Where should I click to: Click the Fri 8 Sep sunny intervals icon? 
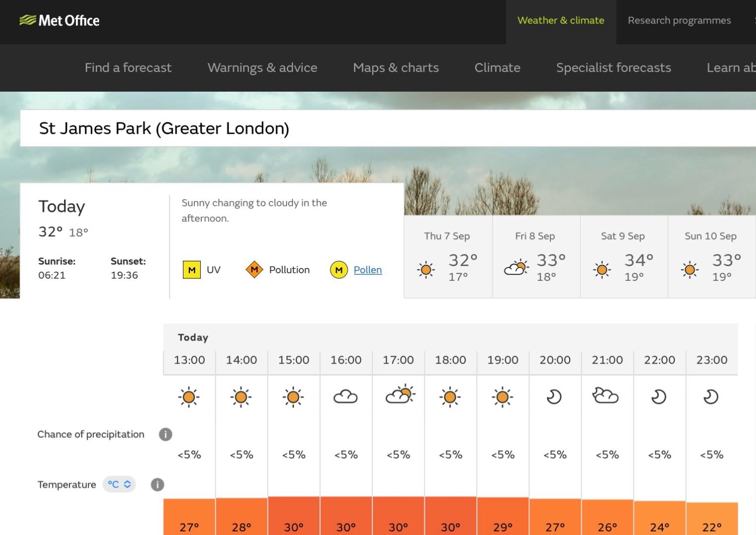click(516, 267)
